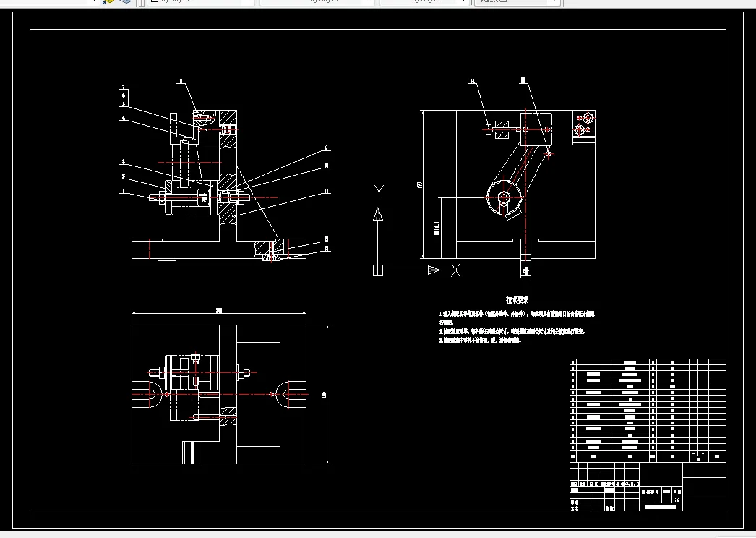The image size is (756, 538).
Task: Select part balloon number 3
Action: 124,162
